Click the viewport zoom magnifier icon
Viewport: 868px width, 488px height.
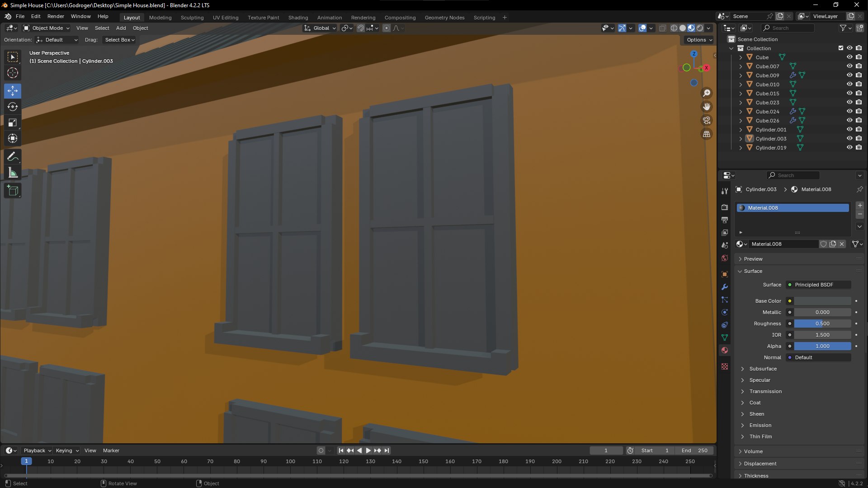pyautogui.click(x=706, y=93)
